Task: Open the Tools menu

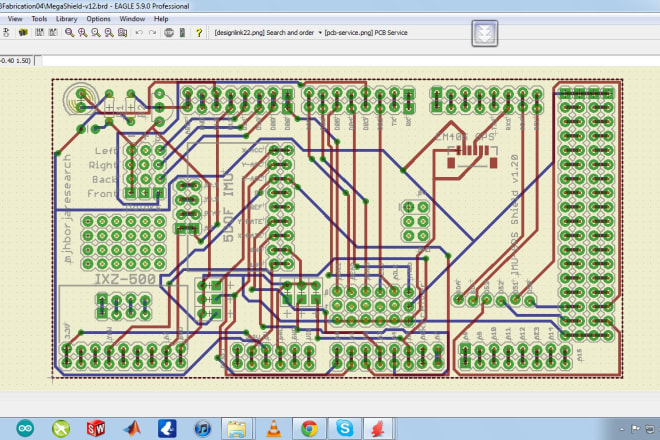Action: pyautogui.click(x=39, y=19)
